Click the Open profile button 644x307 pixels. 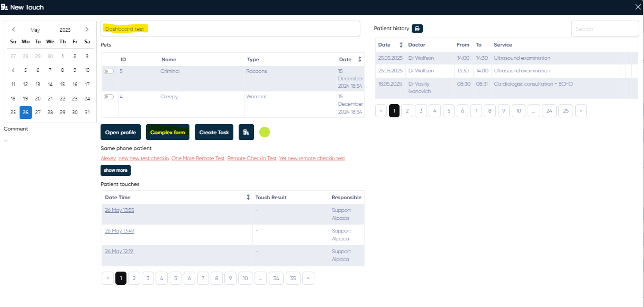click(x=121, y=132)
